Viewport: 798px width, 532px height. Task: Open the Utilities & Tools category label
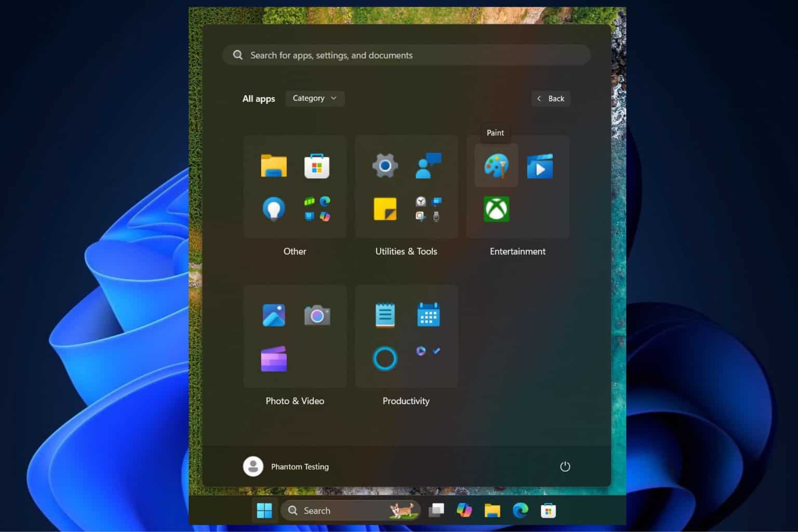tap(406, 251)
